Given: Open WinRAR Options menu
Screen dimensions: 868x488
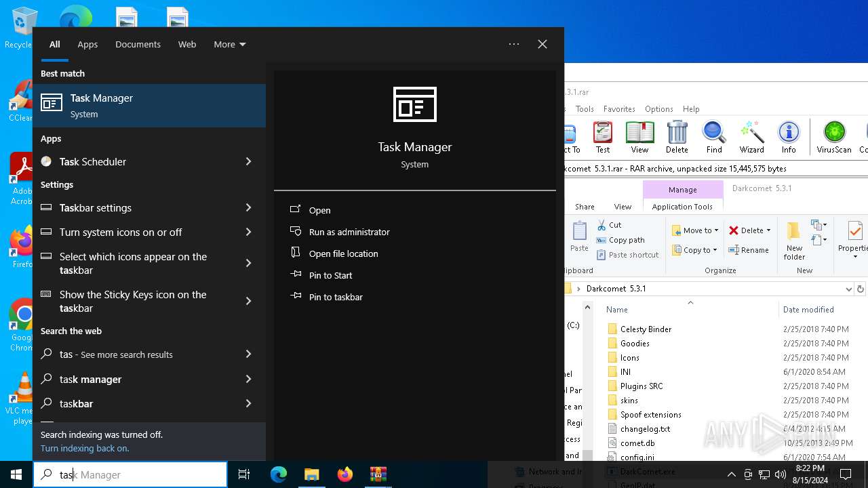Looking at the screenshot, I should click(659, 108).
